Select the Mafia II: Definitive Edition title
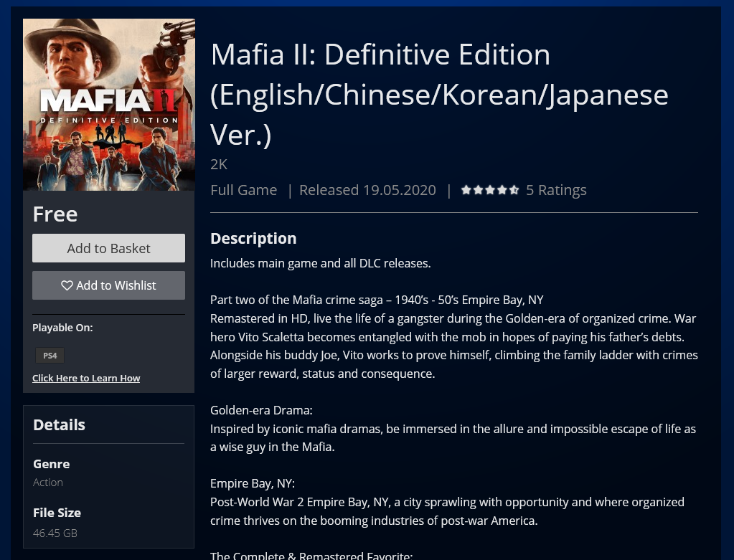The image size is (734, 560). click(x=439, y=95)
